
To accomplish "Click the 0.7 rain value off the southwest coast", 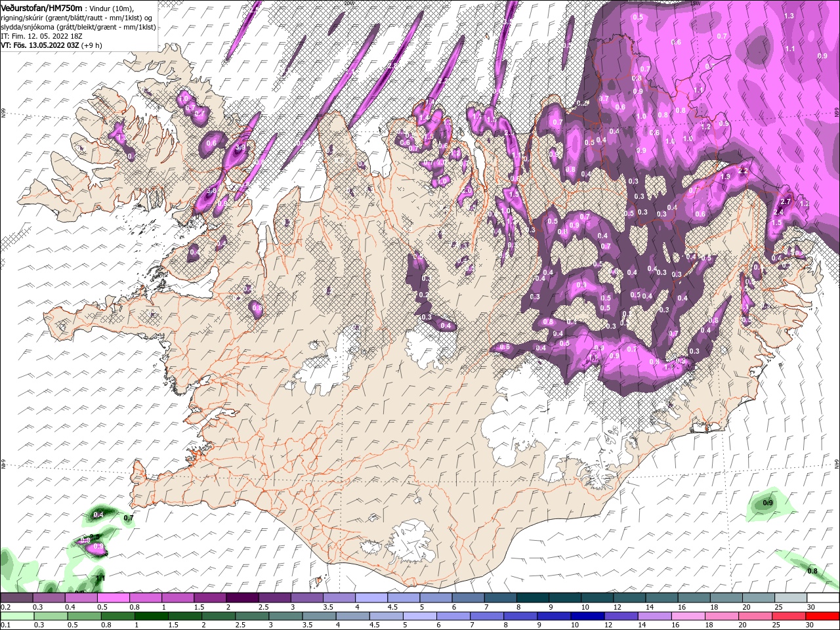I will click(x=129, y=518).
